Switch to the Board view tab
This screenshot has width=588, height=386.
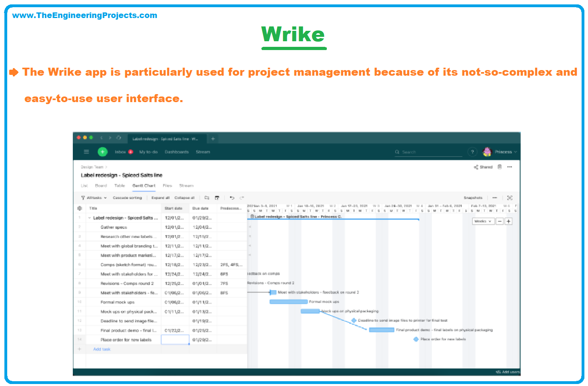[x=101, y=185]
